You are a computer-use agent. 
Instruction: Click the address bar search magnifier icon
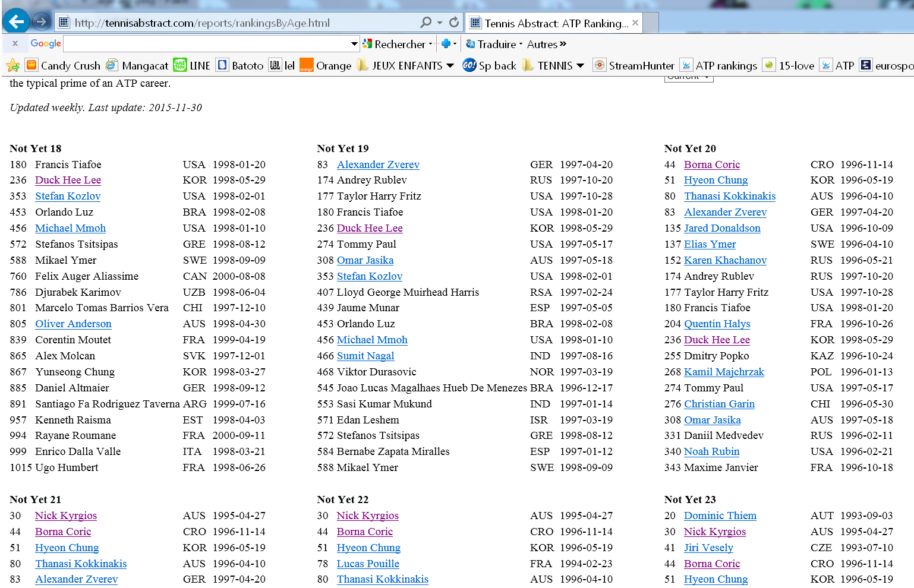click(x=426, y=23)
